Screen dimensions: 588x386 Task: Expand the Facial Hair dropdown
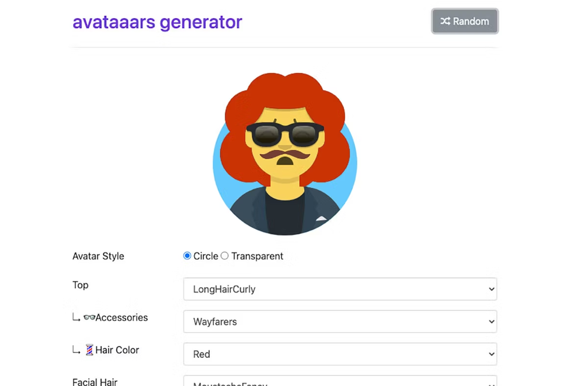[340, 382]
